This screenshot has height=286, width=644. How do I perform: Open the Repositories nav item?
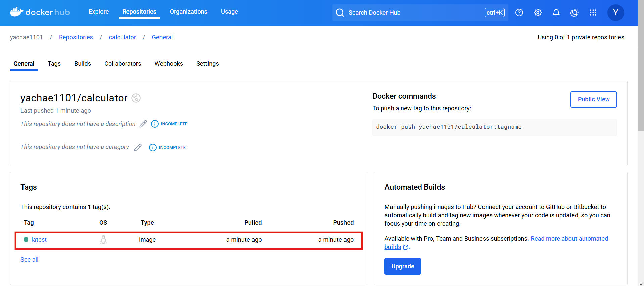pos(139,12)
